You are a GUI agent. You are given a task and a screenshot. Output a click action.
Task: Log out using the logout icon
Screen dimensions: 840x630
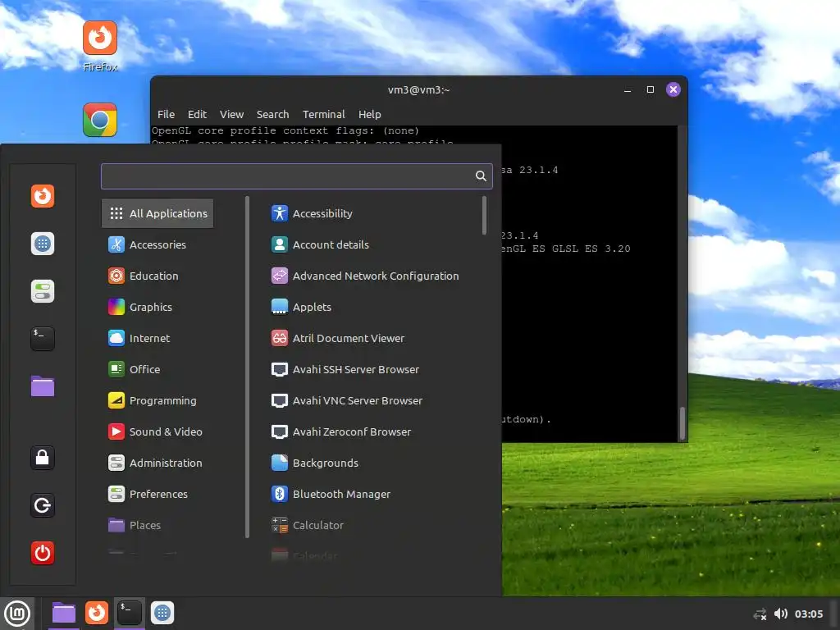click(43, 505)
